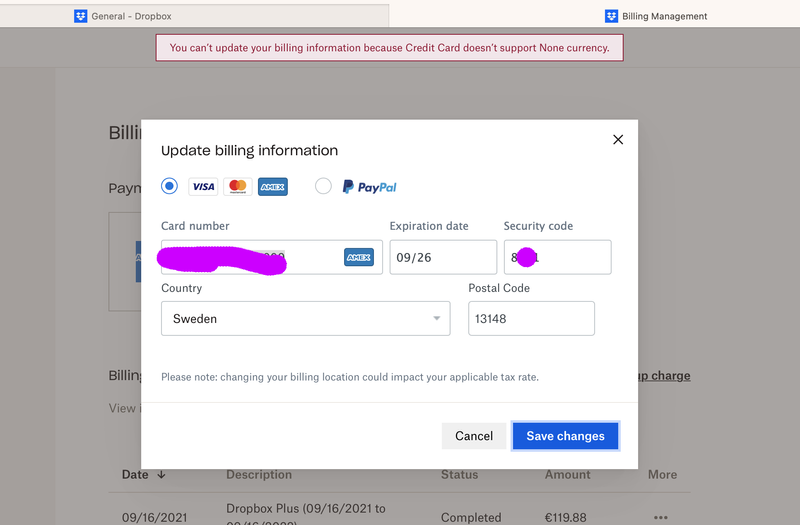Click the More column header
This screenshot has width=800, height=525.
pos(662,474)
